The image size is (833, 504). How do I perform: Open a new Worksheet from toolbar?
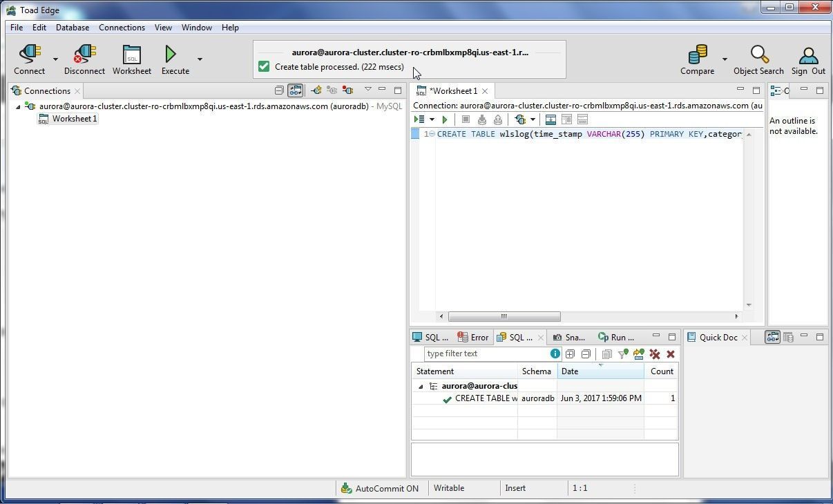point(131,59)
